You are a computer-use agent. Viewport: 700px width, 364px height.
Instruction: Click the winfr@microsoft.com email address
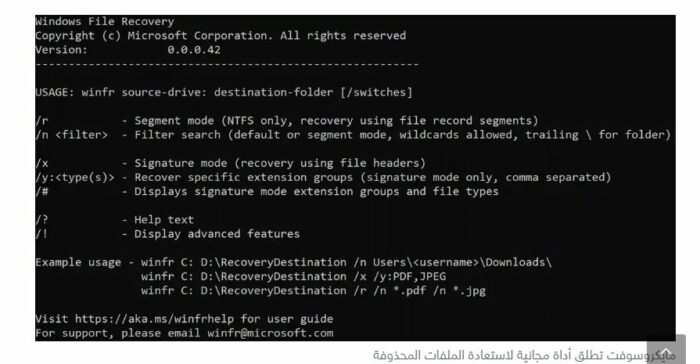[270, 333]
